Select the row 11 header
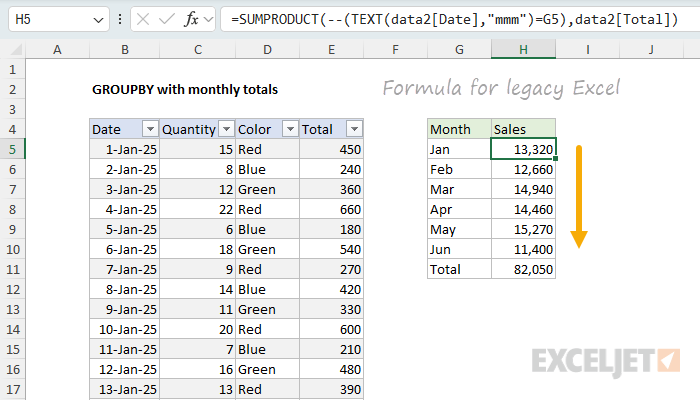Image resolution: width=700 pixels, height=400 pixels. click(x=12, y=269)
